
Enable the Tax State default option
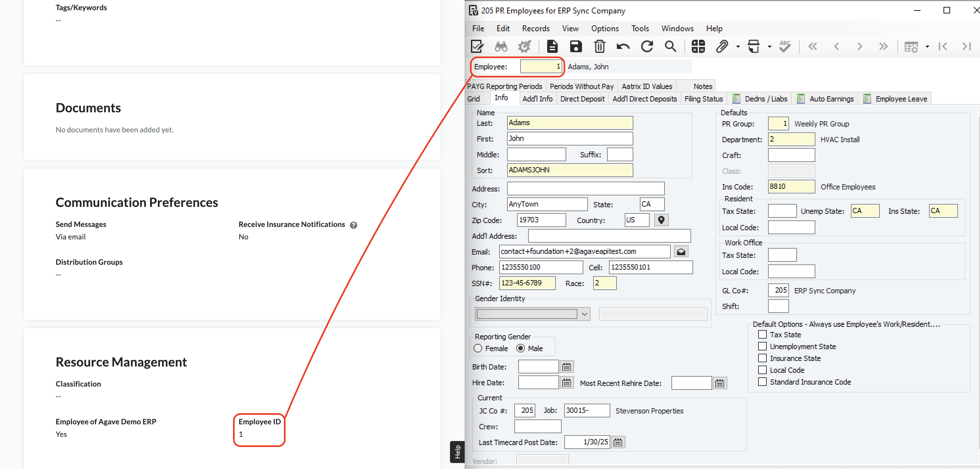click(762, 334)
